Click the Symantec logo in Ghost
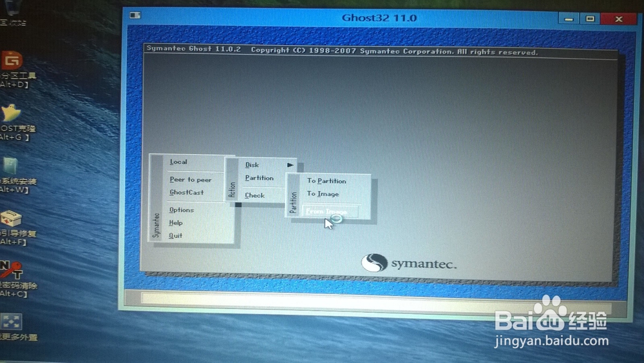 409,263
